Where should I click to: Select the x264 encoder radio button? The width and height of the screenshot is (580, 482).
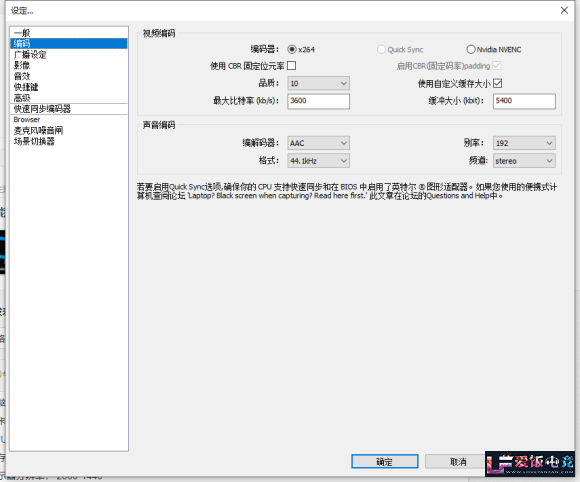(292, 50)
